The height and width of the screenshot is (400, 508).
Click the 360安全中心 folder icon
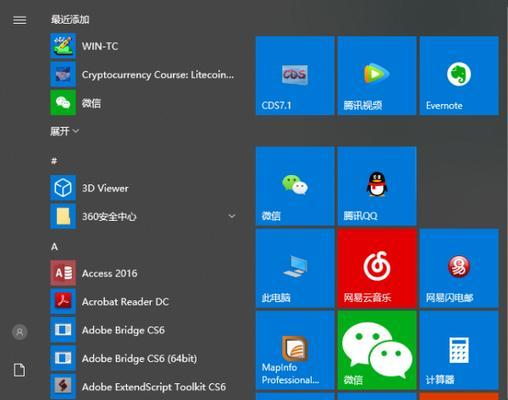click(63, 216)
